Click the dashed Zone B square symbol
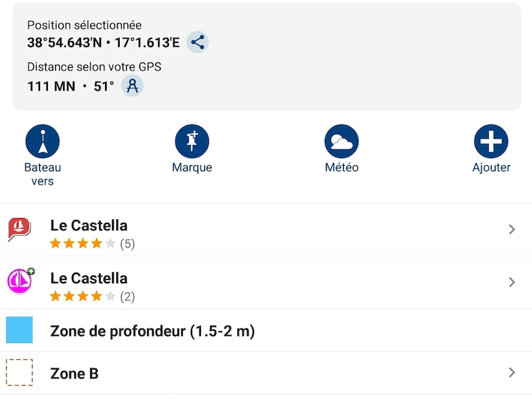 19,372
